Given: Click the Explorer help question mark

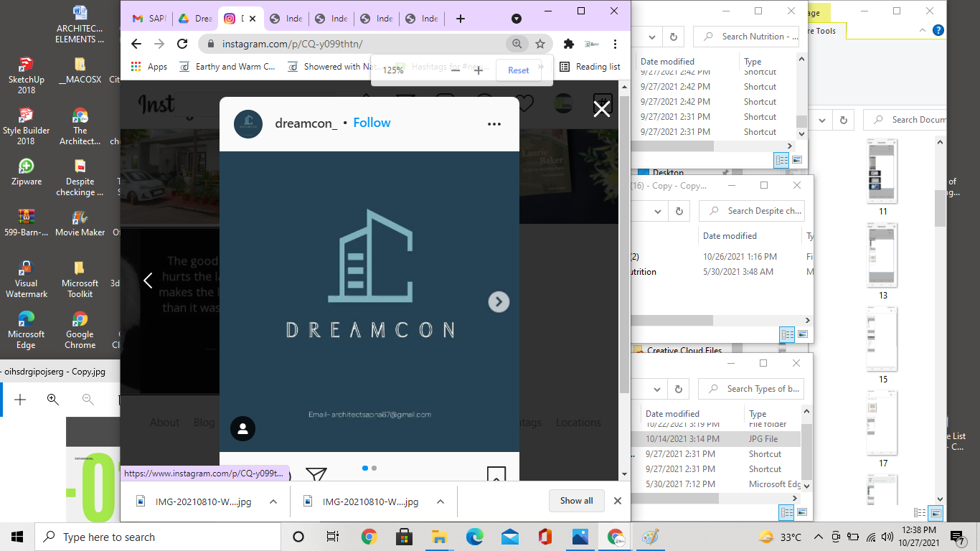Looking at the screenshot, I should click(x=938, y=31).
